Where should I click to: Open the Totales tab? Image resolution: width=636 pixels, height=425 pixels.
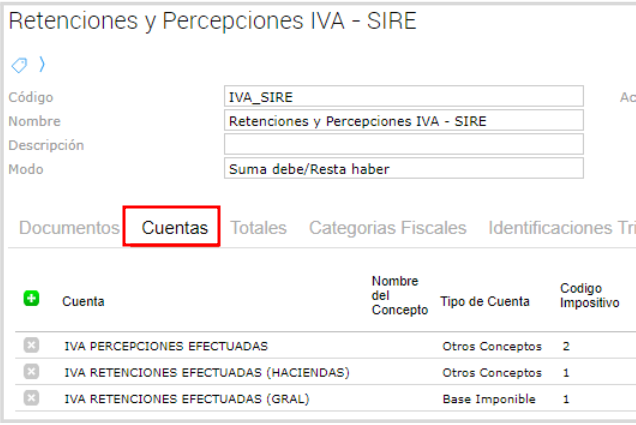point(258,228)
